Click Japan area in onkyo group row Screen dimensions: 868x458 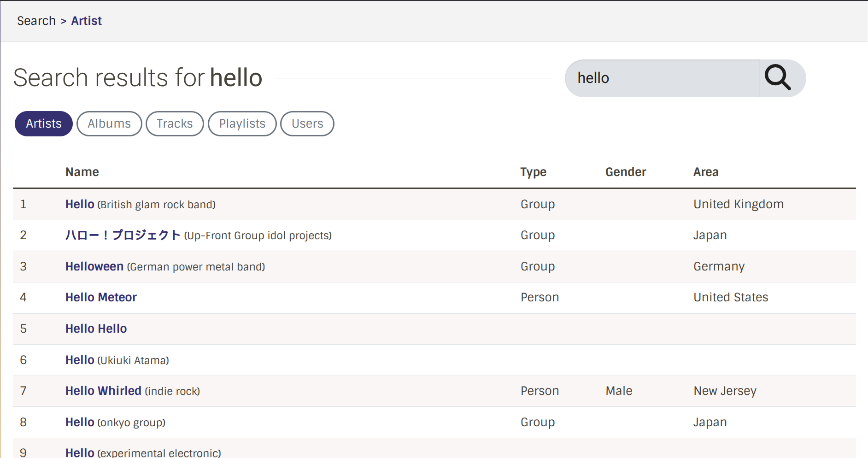point(710,422)
